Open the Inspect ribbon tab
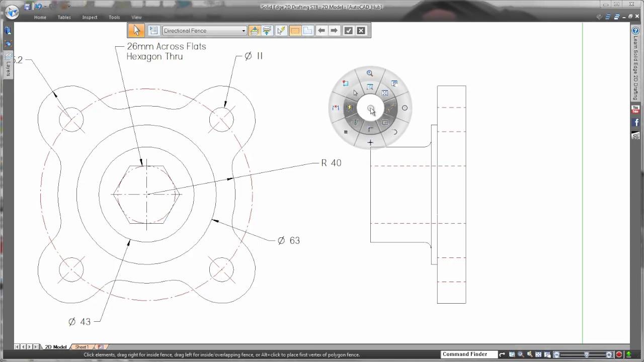This screenshot has height=362, width=644. point(90,17)
